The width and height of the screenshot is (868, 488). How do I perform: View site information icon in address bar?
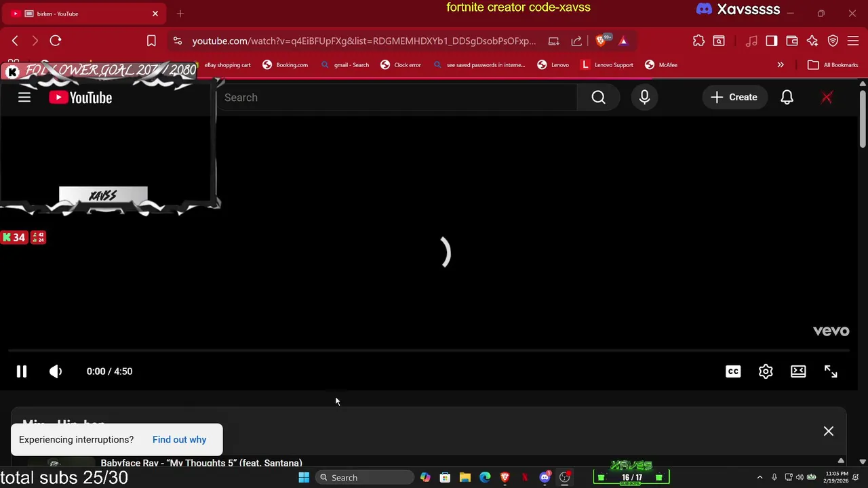click(177, 41)
